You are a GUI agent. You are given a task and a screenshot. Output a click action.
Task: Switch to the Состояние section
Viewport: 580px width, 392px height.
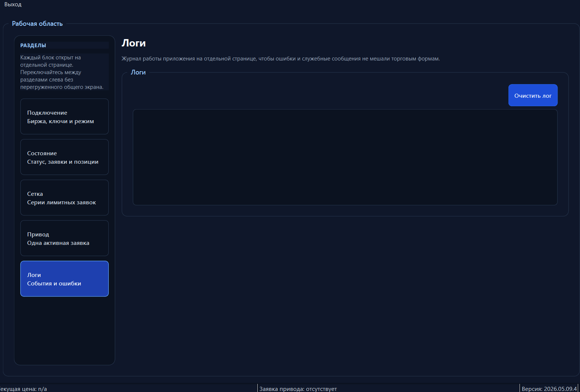(65, 157)
